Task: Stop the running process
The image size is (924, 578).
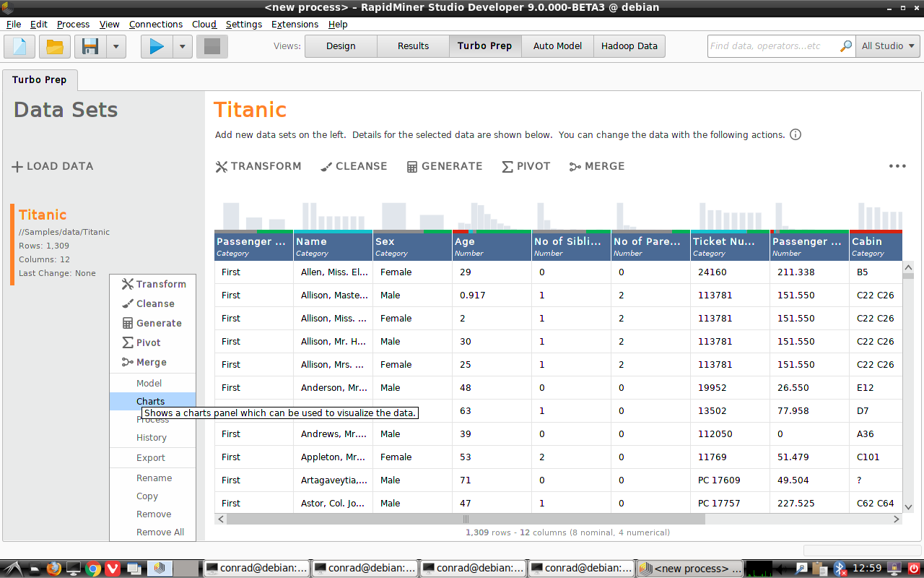Action: (x=210, y=46)
